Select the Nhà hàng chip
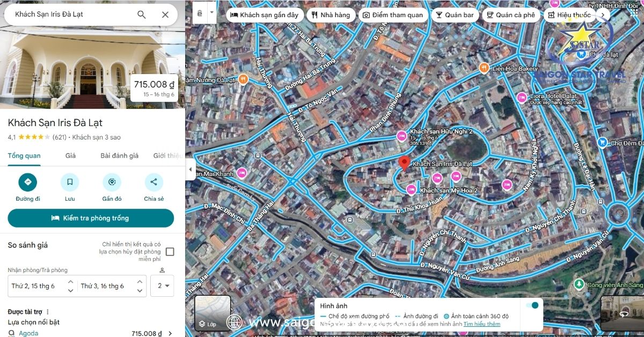The image size is (644, 337). [331, 15]
